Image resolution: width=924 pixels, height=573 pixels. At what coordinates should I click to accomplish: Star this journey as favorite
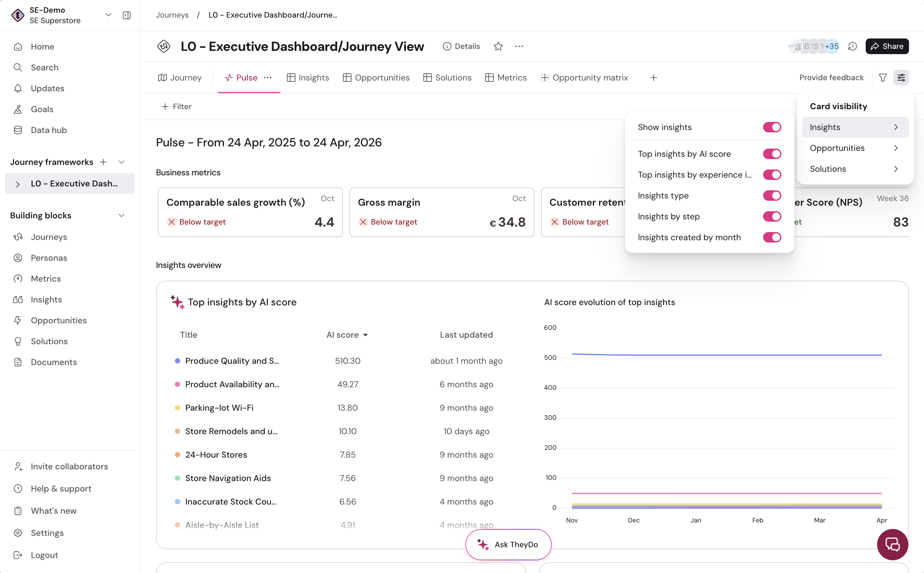click(x=498, y=46)
